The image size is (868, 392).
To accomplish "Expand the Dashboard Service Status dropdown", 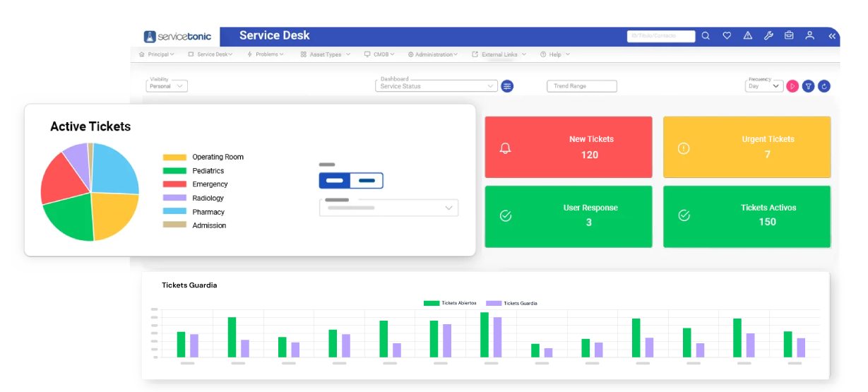I will pos(436,86).
